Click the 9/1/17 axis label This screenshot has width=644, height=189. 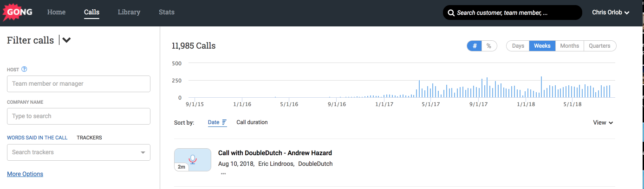(x=478, y=104)
